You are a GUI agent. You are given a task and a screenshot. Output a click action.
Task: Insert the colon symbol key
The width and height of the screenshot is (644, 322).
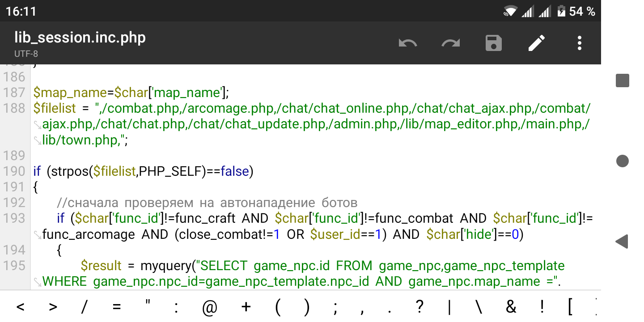click(x=177, y=307)
